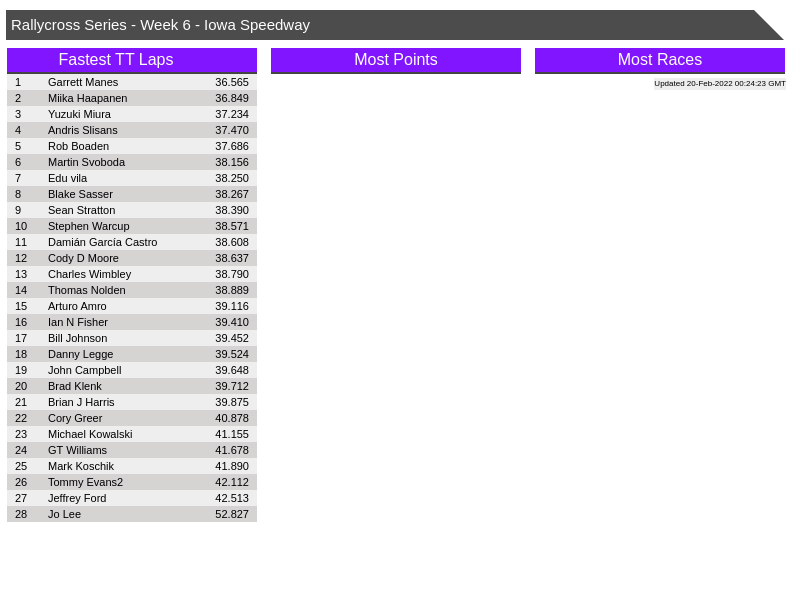Open Damián García Castro's entry
This screenshot has width=800, height=600.
(102, 242)
